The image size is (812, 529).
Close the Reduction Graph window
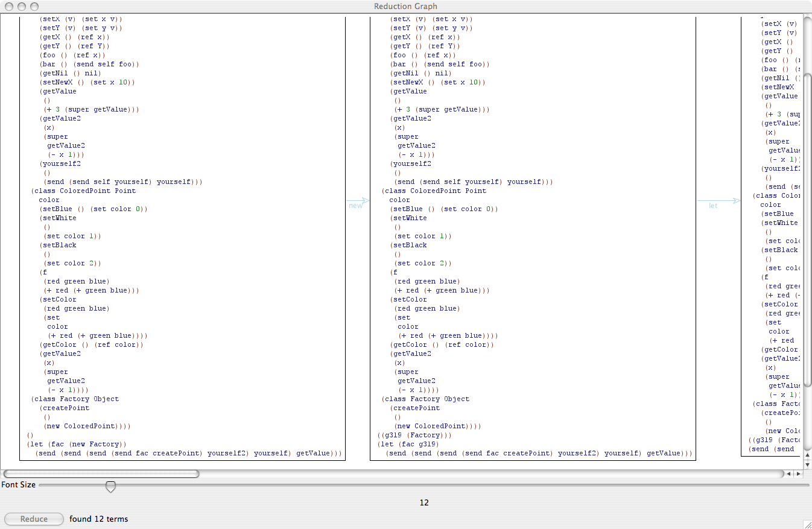pyautogui.click(x=8, y=7)
